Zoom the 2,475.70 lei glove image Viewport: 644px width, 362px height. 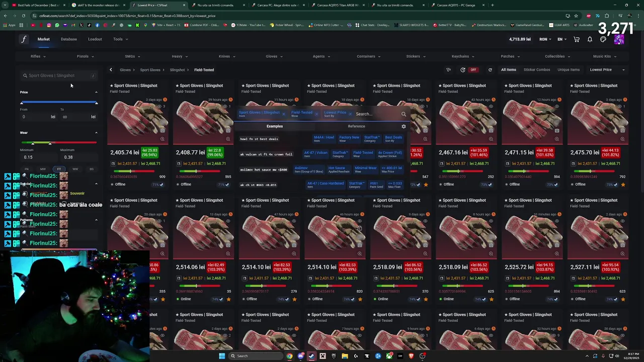(x=622, y=139)
